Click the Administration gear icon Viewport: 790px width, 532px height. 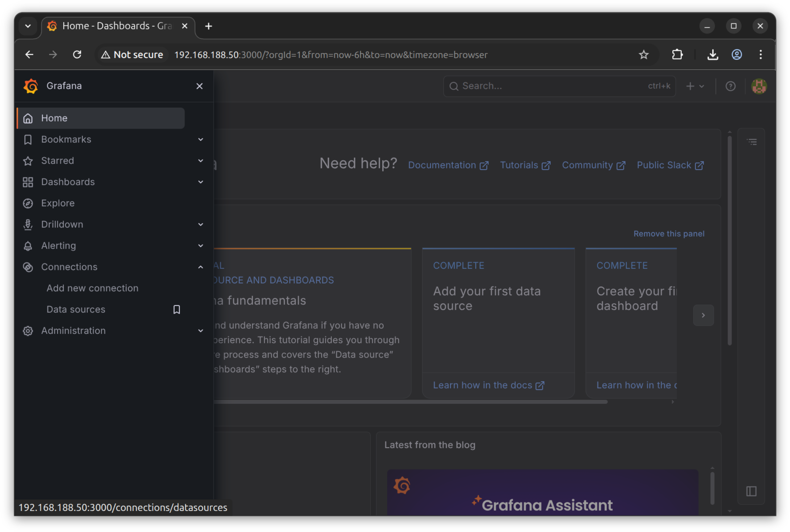28,331
